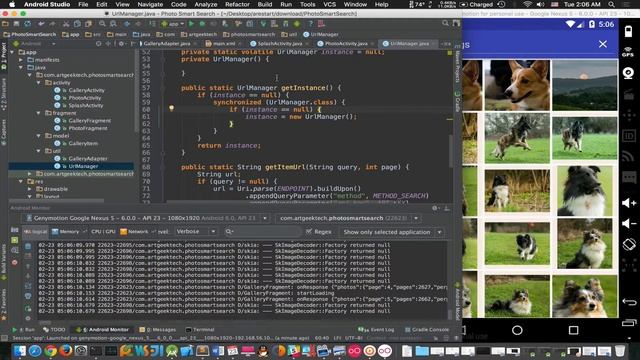Click the intention lightbulb on line 60
The image size is (640, 360).
click(x=171, y=108)
